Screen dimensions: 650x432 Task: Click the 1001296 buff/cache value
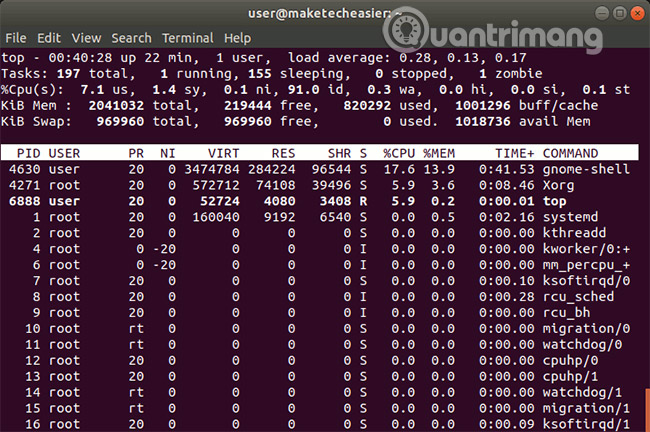coord(483,106)
